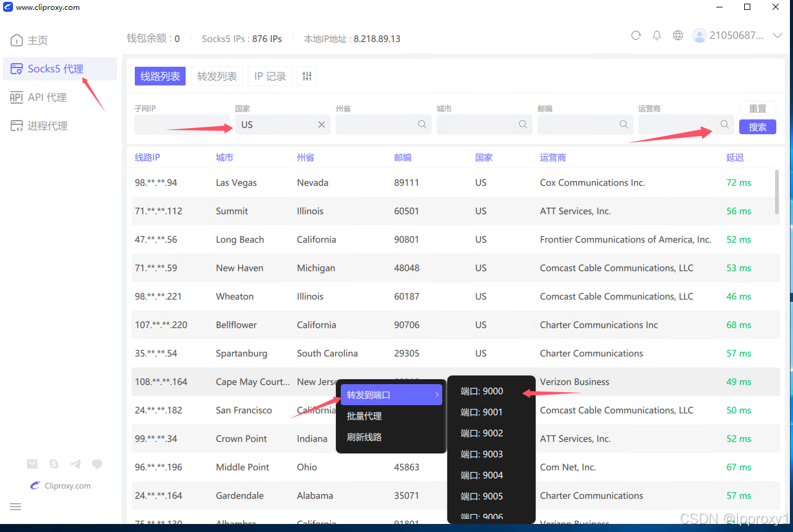Select 转发到端口 context menu item
The width and height of the screenshot is (793, 532).
(x=392, y=395)
